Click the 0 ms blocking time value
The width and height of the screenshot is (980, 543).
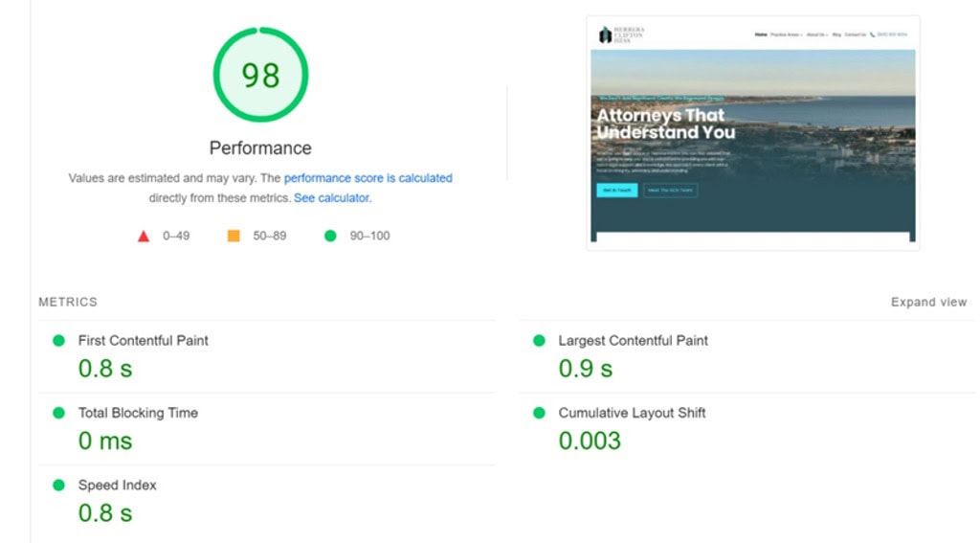coord(105,441)
